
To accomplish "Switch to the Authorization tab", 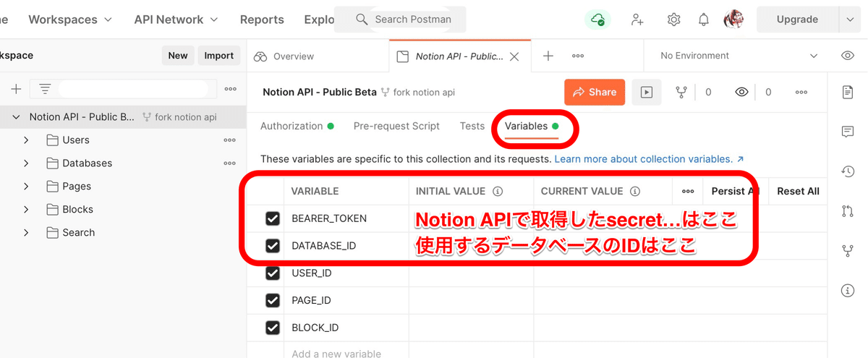I will 297,126.
